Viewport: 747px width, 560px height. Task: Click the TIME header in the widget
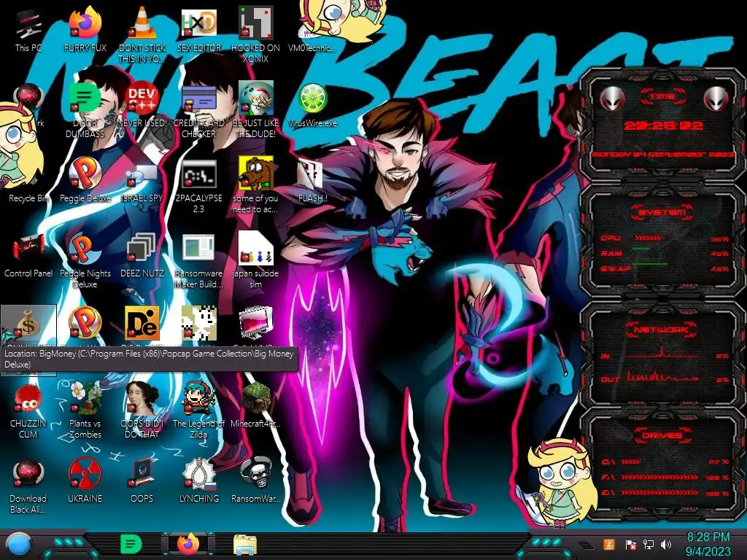pos(662,97)
